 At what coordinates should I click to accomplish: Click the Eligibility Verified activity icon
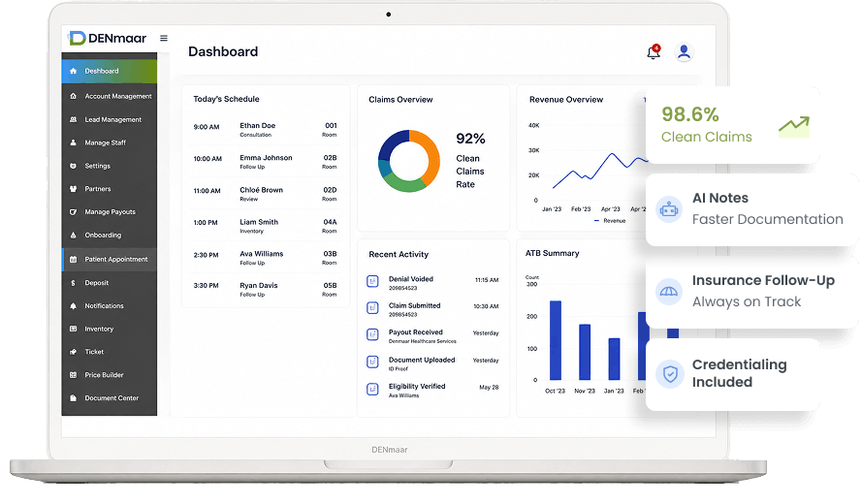(x=372, y=389)
